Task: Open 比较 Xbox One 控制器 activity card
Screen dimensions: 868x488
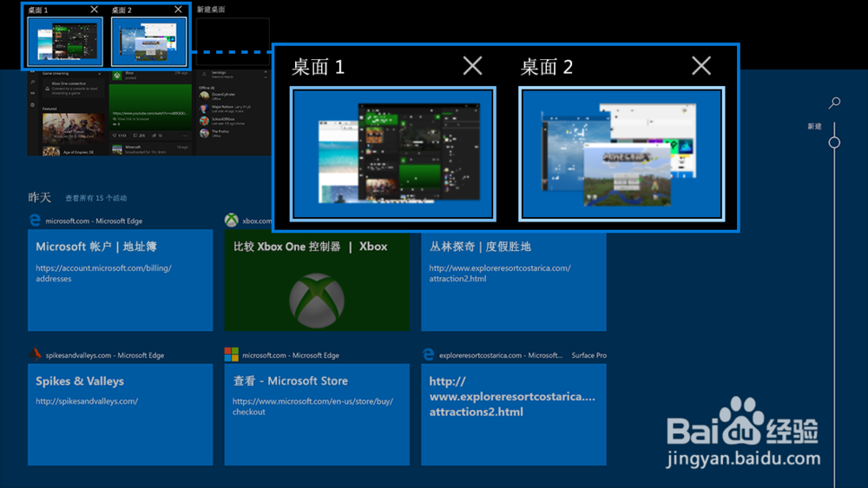Action: coord(317,281)
